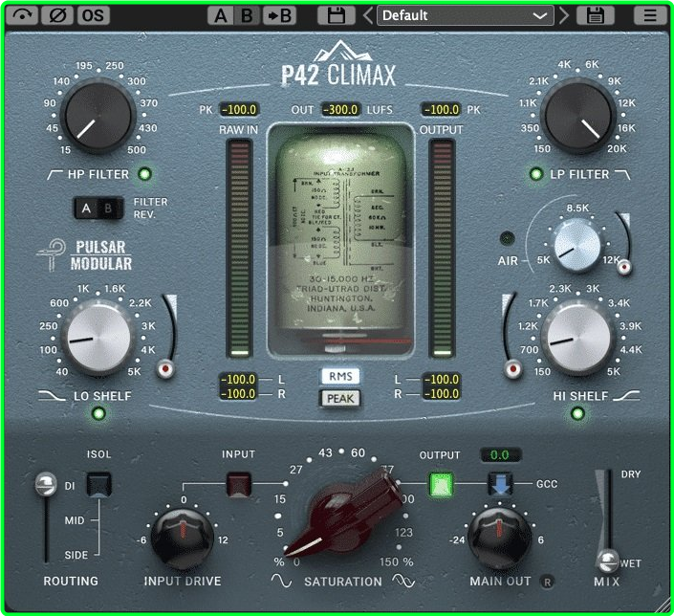Toggle the phase invert Ø button
The width and height of the screenshot is (674, 616).
tap(57, 15)
